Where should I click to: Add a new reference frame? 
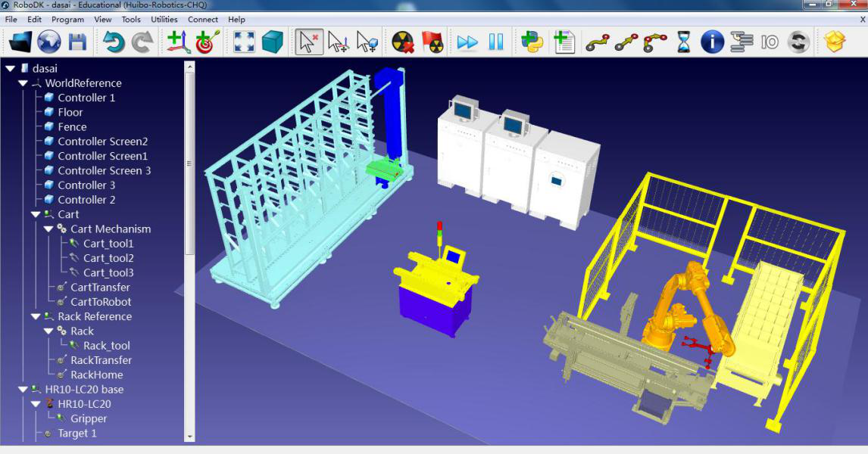click(x=179, y=42)
